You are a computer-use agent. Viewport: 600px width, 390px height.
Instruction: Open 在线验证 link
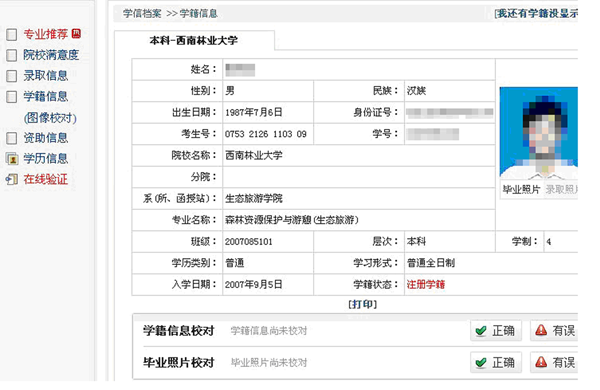pos(46,179)
